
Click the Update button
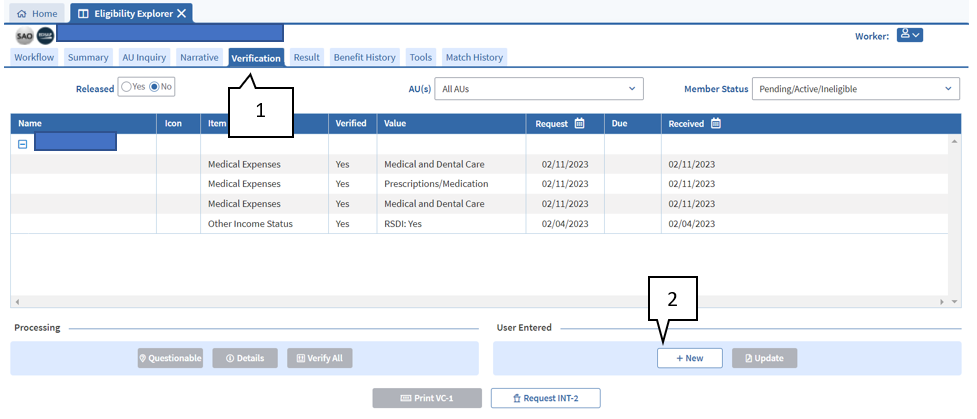coord(765,359)
